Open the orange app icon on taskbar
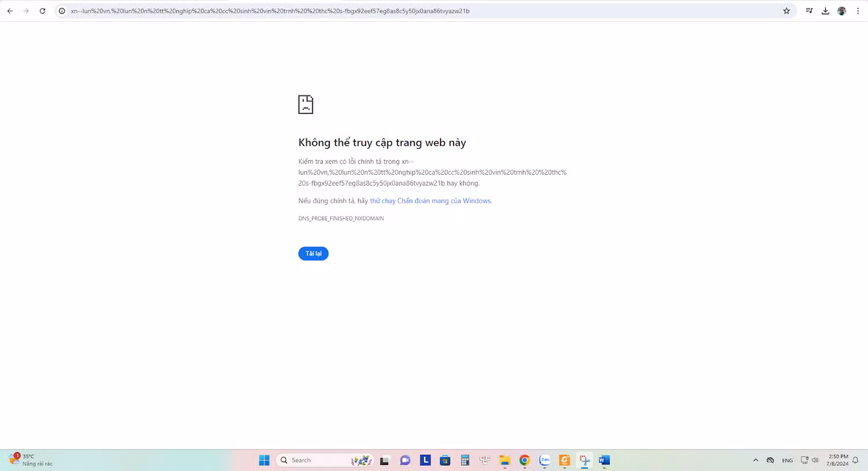Screen dimensions: 868x471 tap(565, 460)
